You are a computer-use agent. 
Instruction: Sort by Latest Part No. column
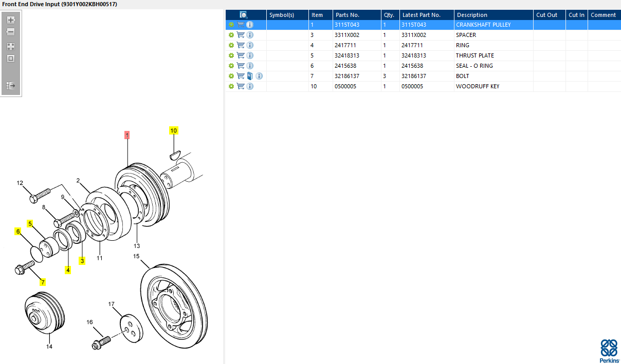click(427, 15)
